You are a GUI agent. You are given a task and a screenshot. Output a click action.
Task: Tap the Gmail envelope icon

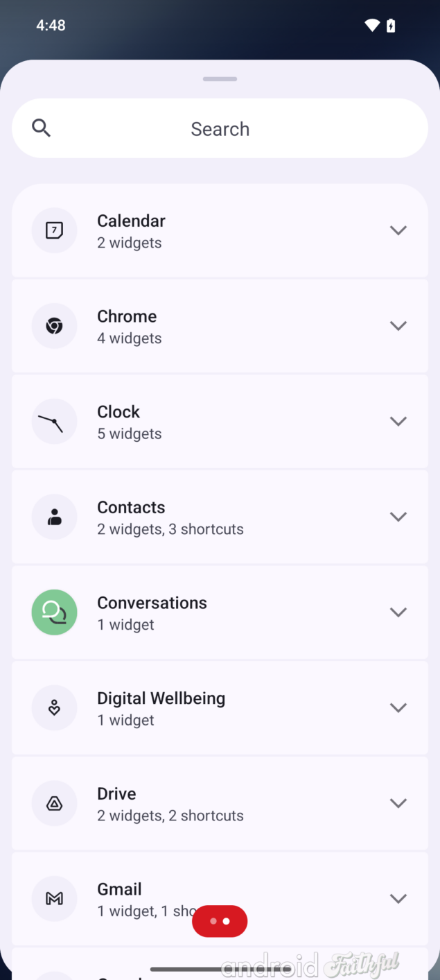pos(54,899)
